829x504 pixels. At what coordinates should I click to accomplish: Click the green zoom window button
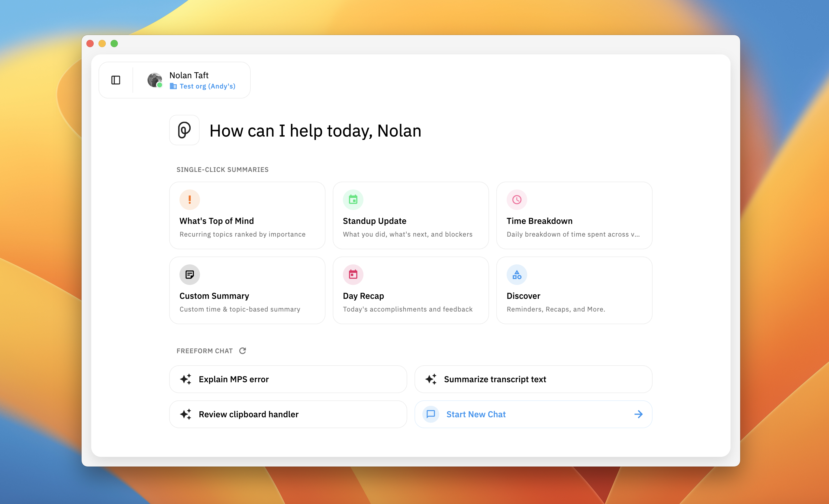tap(114, 44)
